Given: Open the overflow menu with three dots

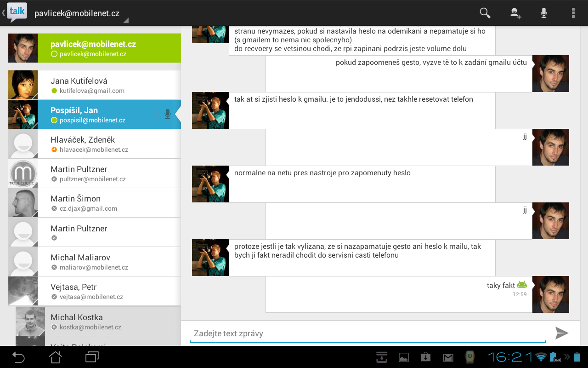Looking at the screenshot, I should pyautogui.click(x=573, y=13).
